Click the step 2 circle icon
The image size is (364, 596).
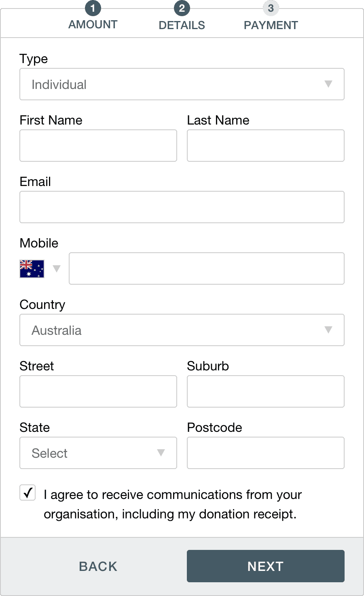click(x=182, y=8)
